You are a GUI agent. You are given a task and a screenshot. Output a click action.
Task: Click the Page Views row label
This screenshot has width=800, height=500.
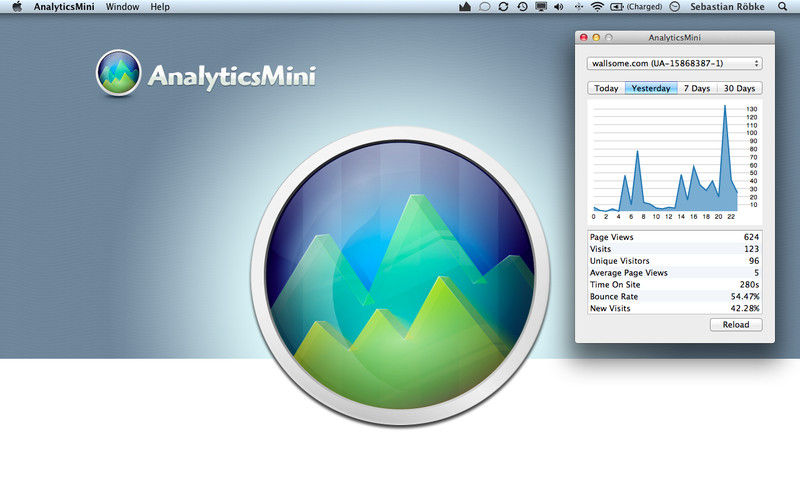coord(611,237)
